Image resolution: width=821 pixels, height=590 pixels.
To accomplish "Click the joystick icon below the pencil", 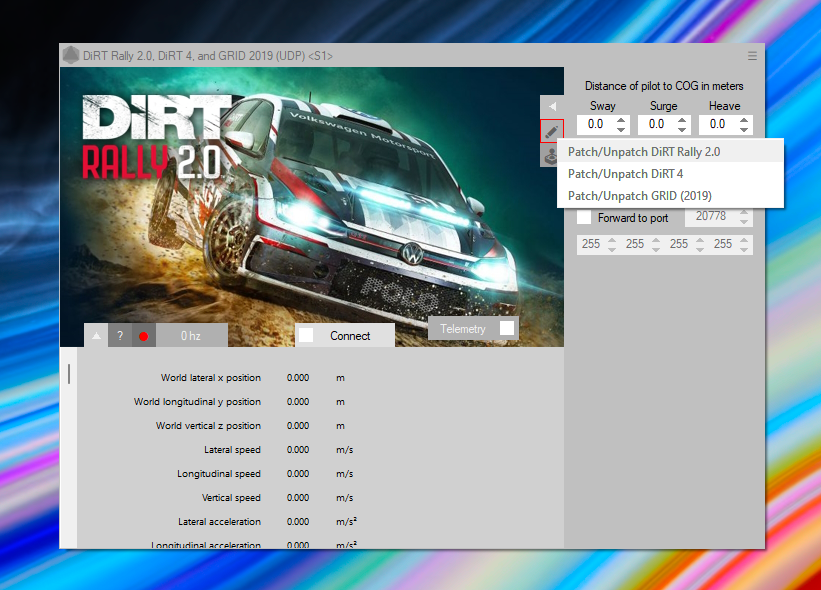I will click(x=551, y=156).
